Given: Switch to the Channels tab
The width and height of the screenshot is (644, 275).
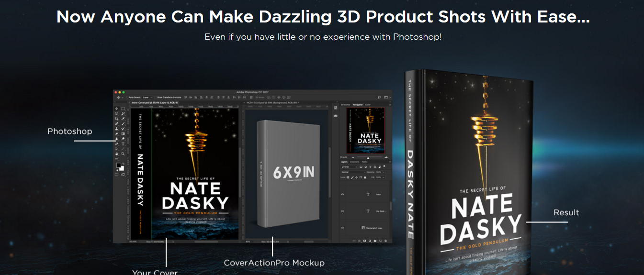Looking at the screenshot, I should coord(355,162).
